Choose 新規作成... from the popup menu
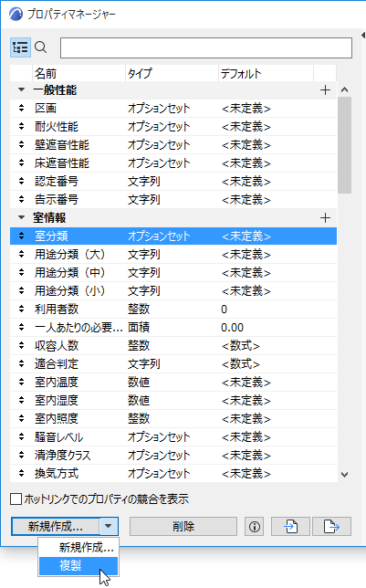The image size is (366, 588). (78, 548)
